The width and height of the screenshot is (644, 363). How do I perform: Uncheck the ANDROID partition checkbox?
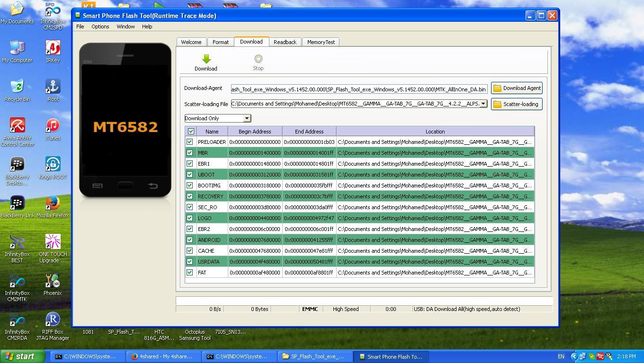190,240
